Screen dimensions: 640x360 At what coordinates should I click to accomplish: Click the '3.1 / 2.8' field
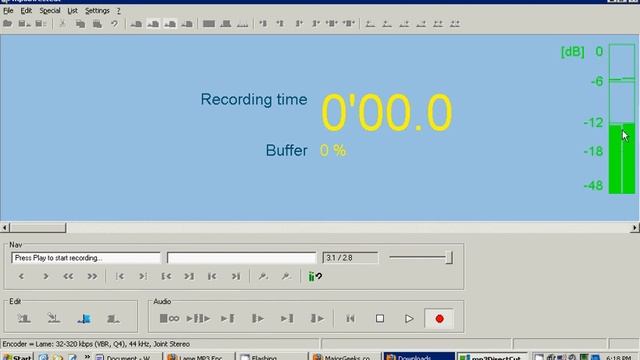click(x=350, y=258)
